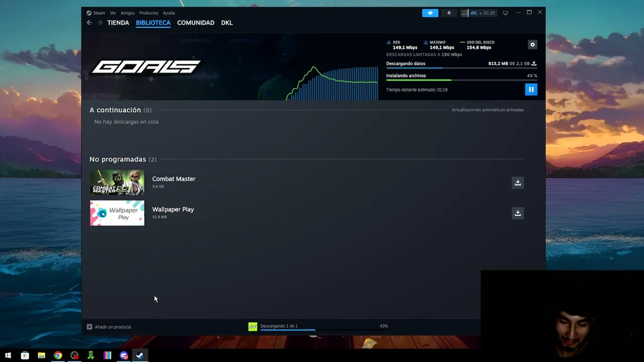The height and width of the screenshot is (362, 644).
Task: Open the Ayuda menu
Action: 169,13
